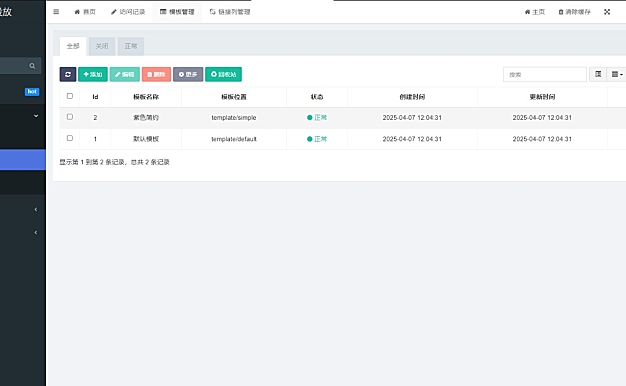Open the 回收站 recycle bin button
The height and width of the screenshot is (386, 626).
tap(224, 74)
